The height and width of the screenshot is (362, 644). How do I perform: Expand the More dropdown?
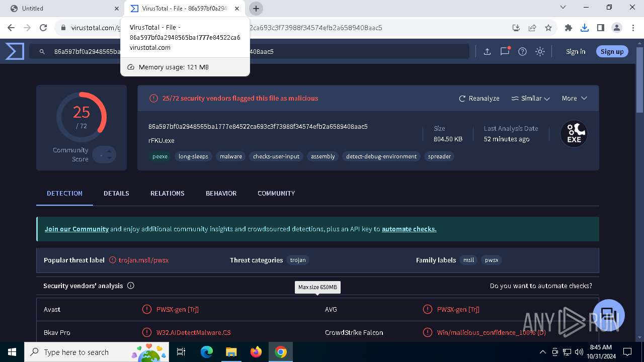pos(574,98)
